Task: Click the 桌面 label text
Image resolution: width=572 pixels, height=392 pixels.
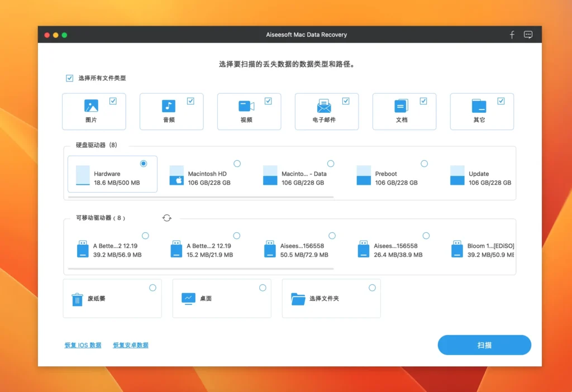Action: click(x=206, y=298)
